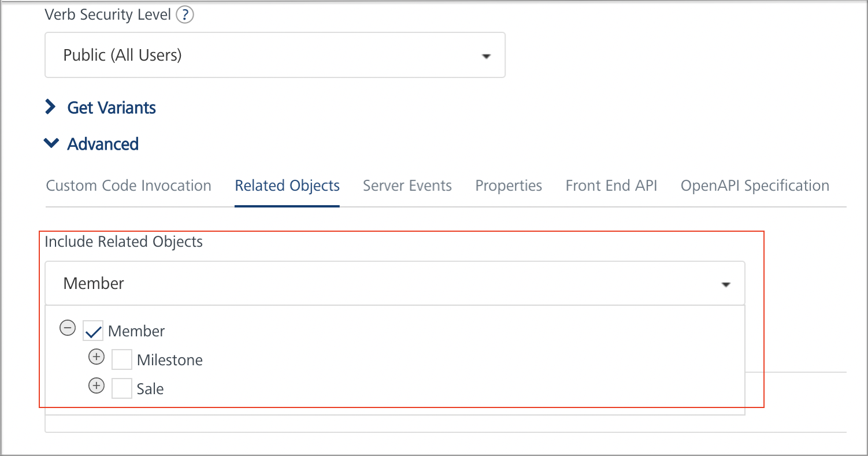868x456 pixels.
Task: Expand the Sale node plus icon
Action: click(97, 385)
